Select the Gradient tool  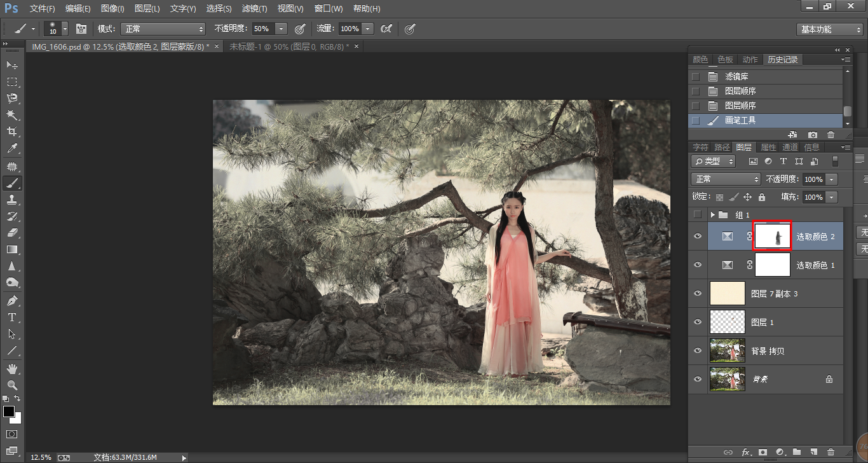coord(12,249)
